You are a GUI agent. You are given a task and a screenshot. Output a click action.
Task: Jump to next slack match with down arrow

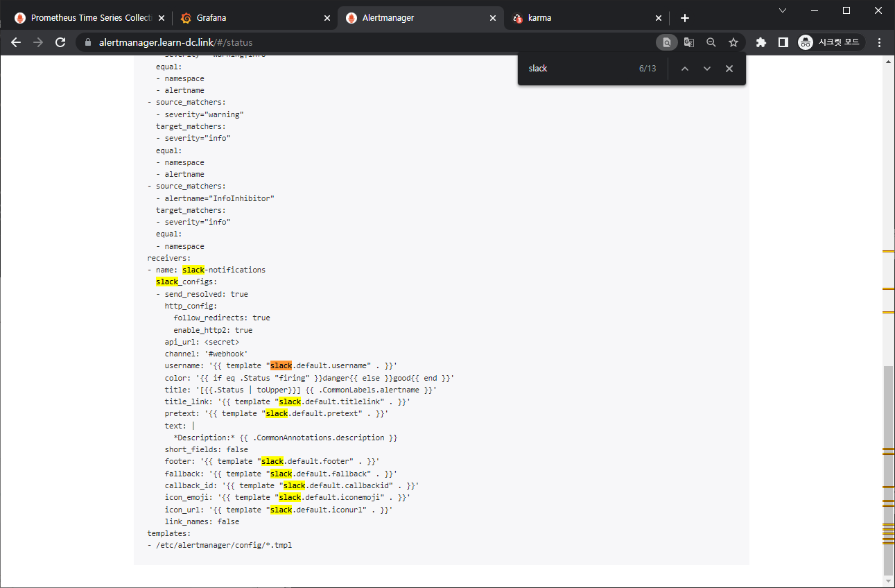(x=706, y=68)
